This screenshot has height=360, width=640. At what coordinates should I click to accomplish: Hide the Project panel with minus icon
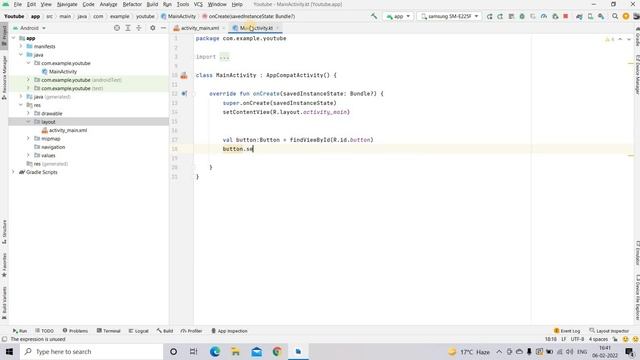tap(163, 28)
